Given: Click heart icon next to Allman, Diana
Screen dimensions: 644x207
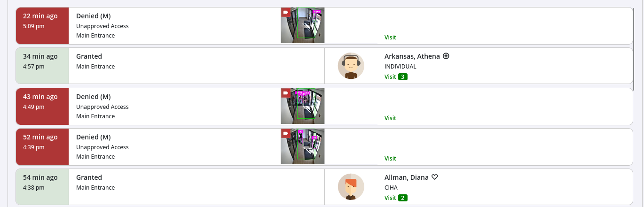Looking at the screenshot, I should 435,177.
